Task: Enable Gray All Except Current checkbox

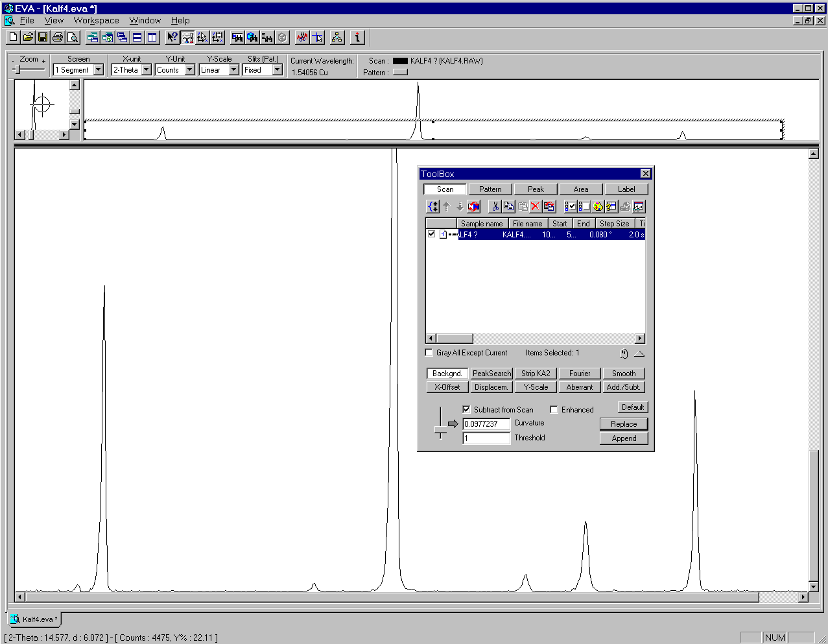Action: (429, 353)
